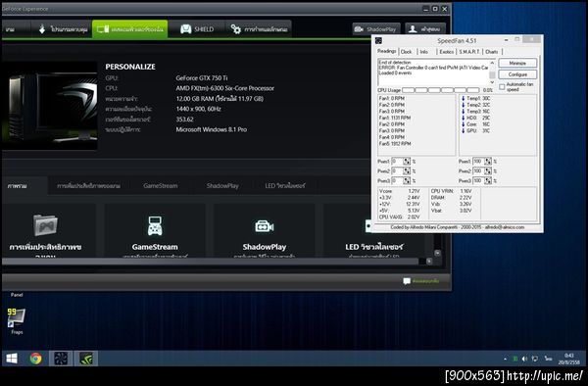Adjust the spinner of Pwm1 set to 0

point(407,161)
